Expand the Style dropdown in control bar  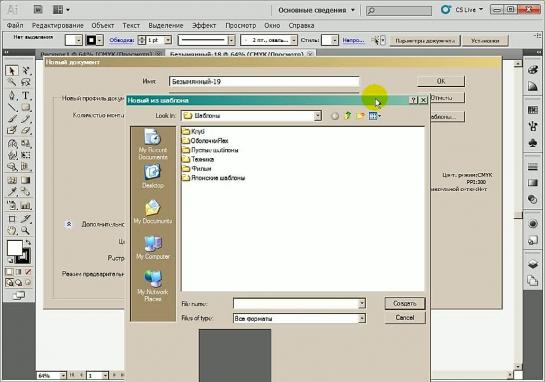[334, 40]
